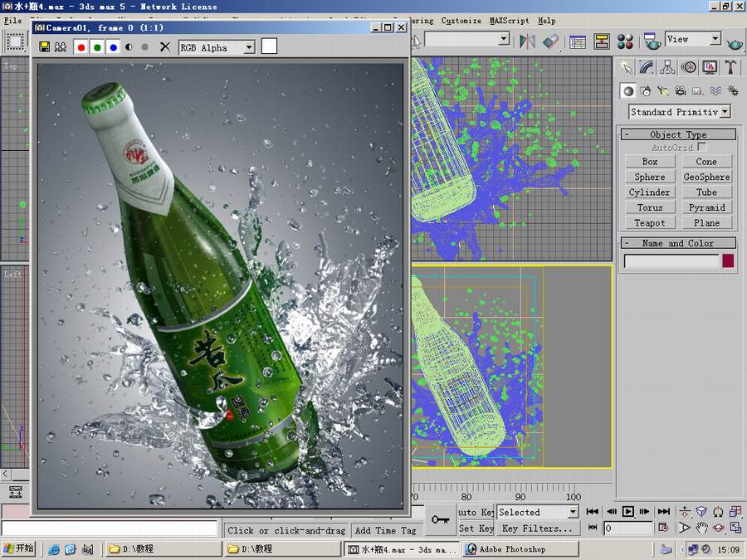This screenshot has width=747, height=560.
Task: Toggle the blue channel display
Action: (x=113, y=47)
